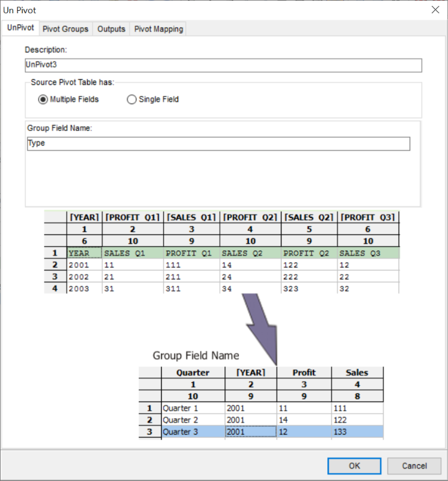
Task: Click the Quarter 2 cell
Action: point(192,420)
